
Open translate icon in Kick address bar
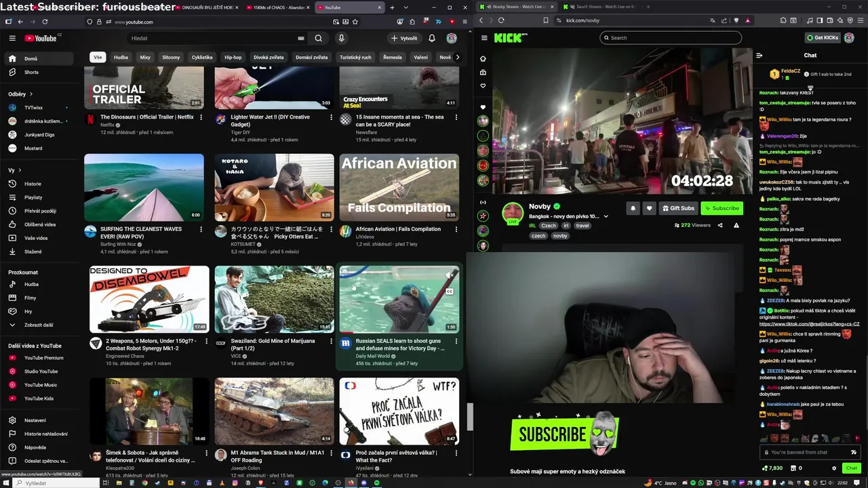click(712, 20)
